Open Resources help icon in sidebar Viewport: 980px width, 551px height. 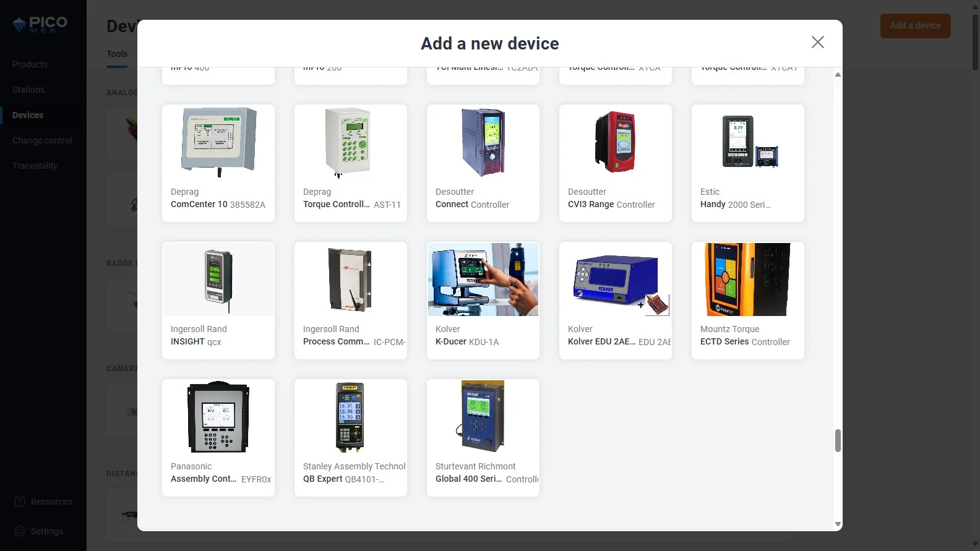click(20, 502)
